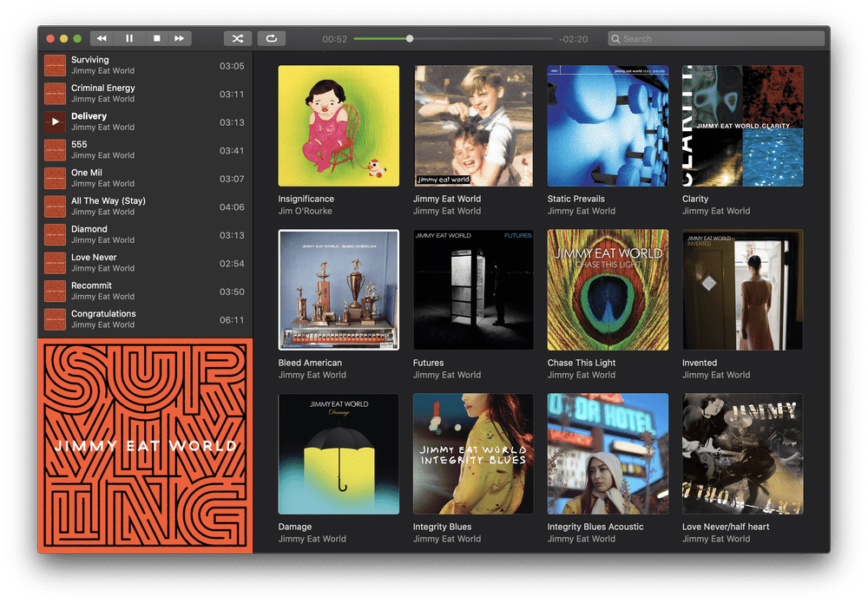Toggle shuffle mode

[238, 38]
